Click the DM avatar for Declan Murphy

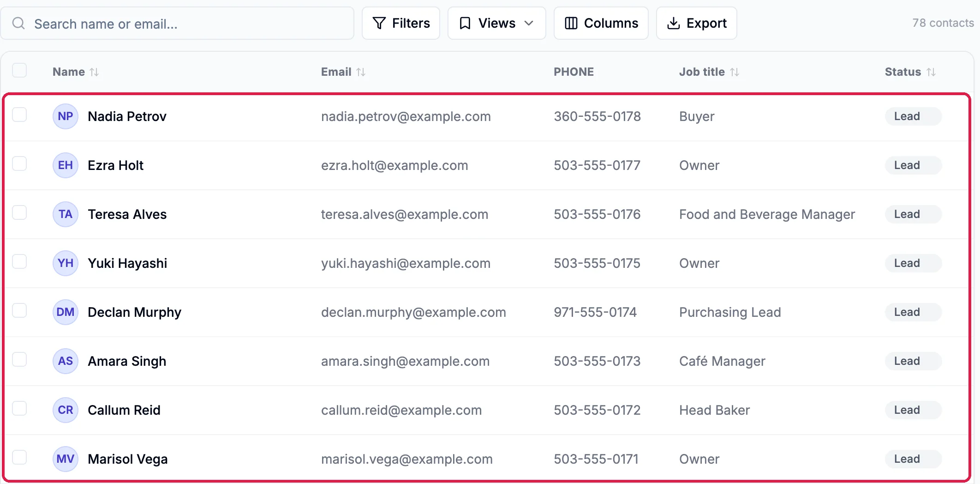tap(66, 312)
